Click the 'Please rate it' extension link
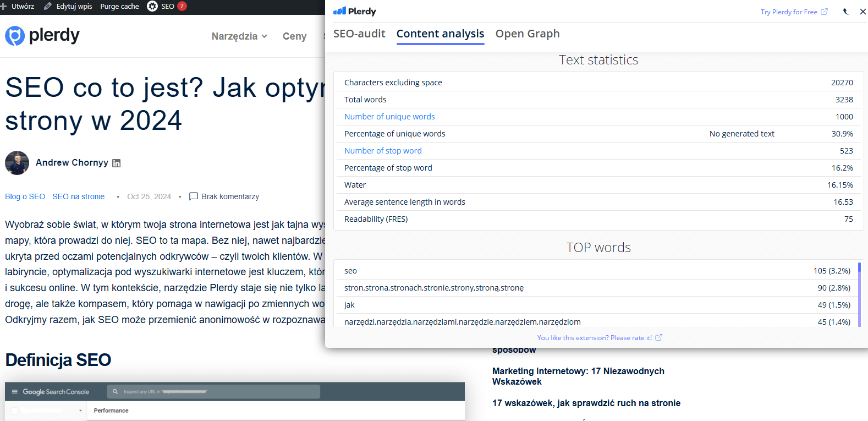Screen dimensions: 868x421 click(595, 337)
